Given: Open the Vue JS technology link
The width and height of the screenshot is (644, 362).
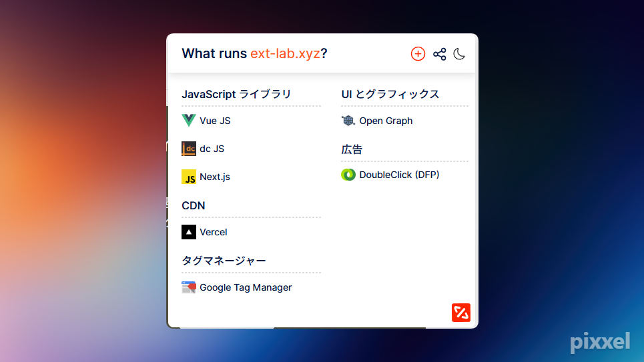Looking at the screenshot, I should [215, 121].
